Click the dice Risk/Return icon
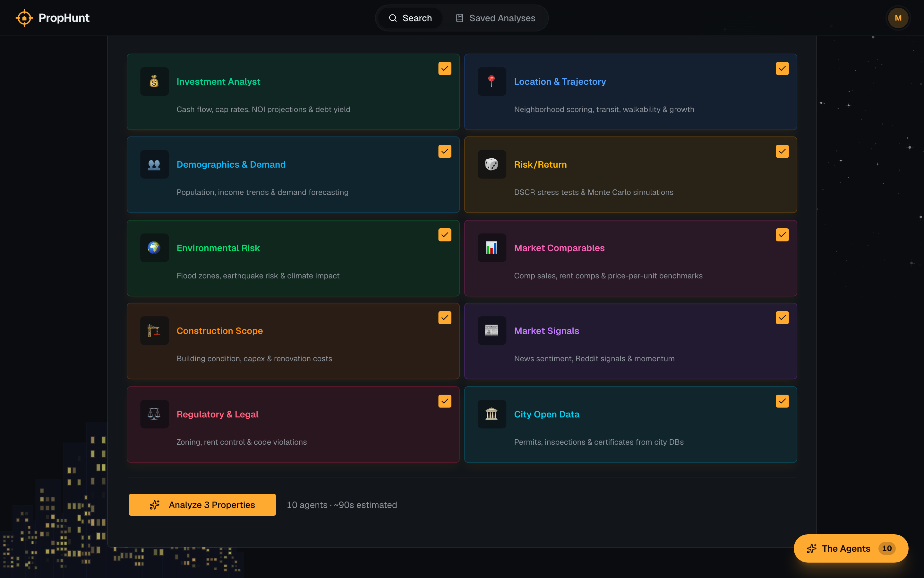The image size is (924, 578). [492, 164]
